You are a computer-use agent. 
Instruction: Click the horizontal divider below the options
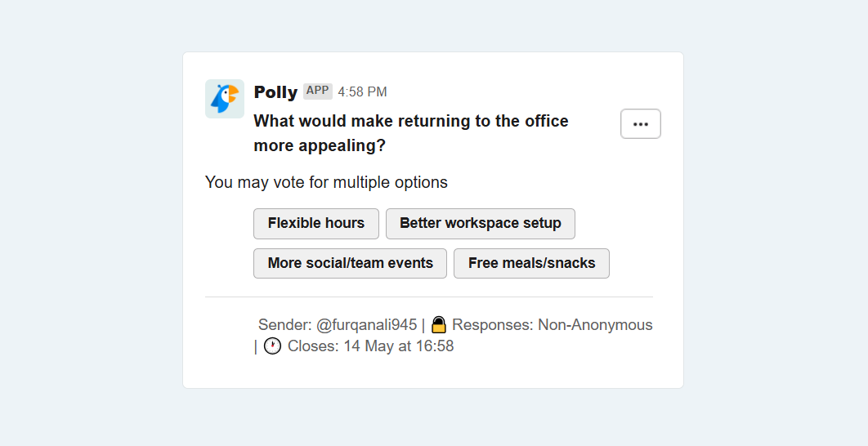[x=429, y=297]
